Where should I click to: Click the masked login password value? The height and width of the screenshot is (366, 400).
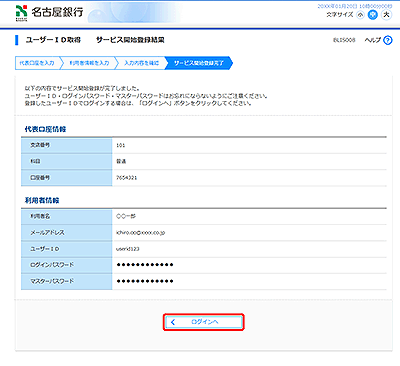click(145, 265)
